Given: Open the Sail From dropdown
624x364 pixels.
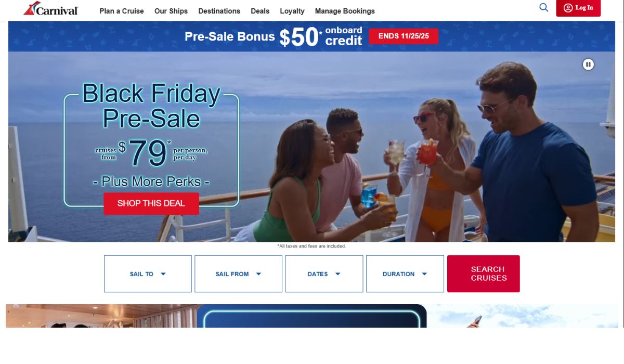Looking at the screenshot, I should (x=238, y=274).
